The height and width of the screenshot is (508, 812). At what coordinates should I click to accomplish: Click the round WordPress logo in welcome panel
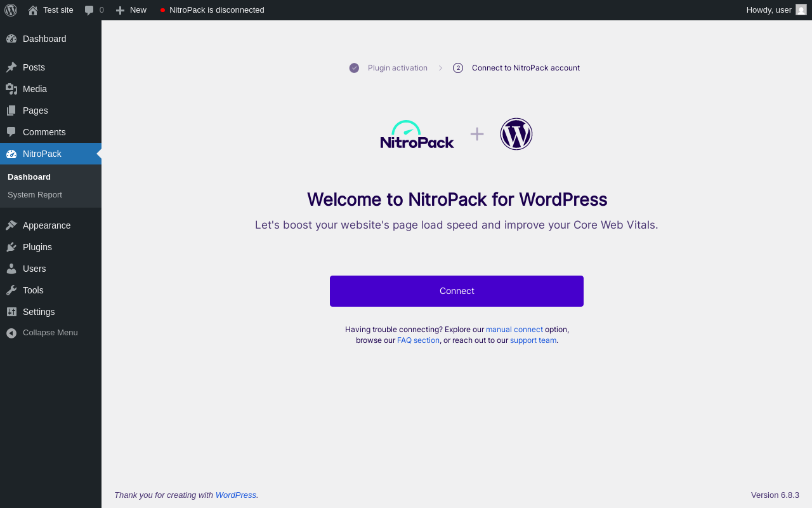516,134
